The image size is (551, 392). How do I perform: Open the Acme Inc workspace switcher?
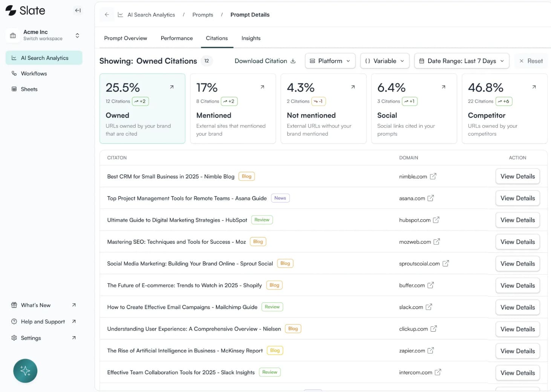tap(44, 35)
